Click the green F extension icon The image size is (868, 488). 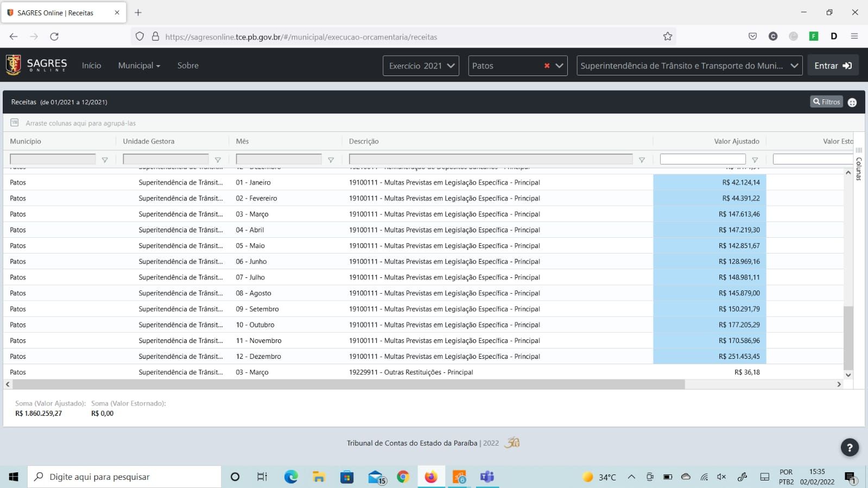pyautogui.click(x=814, y=36)
